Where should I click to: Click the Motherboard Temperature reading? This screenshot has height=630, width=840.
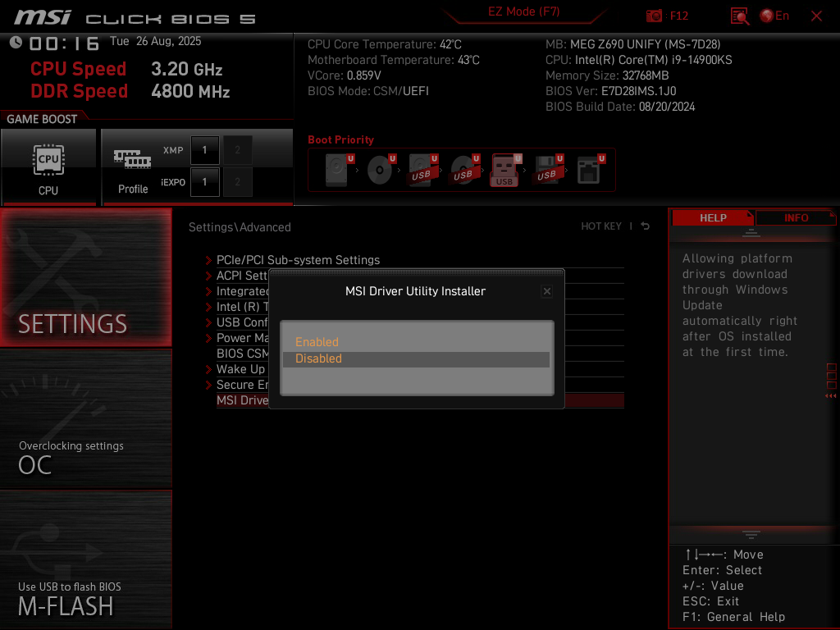click(393, 60)
